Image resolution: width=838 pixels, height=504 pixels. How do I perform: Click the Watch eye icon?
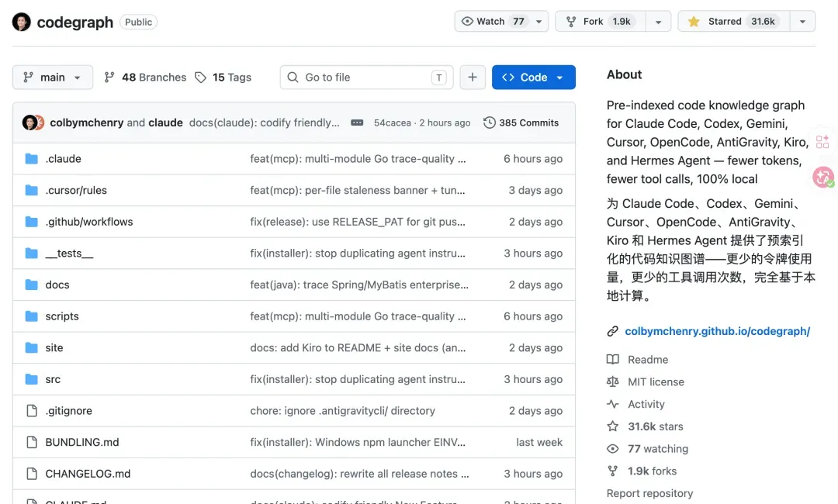pos(467,22)
